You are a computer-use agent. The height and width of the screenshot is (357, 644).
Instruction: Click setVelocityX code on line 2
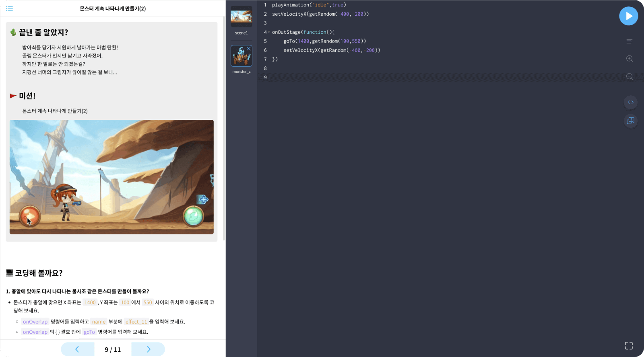(320, 14)
